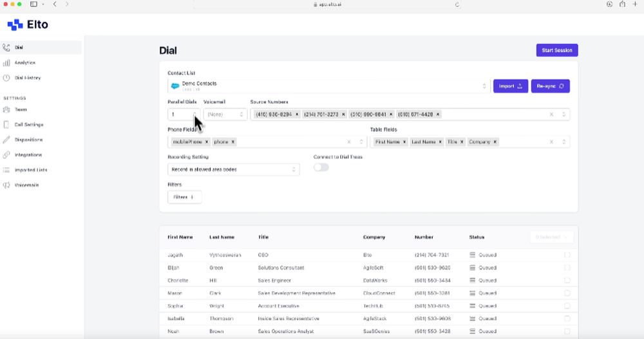Remove the phone field tag
The width and height of the screenshot is (644, 339).
coord(233,142)
